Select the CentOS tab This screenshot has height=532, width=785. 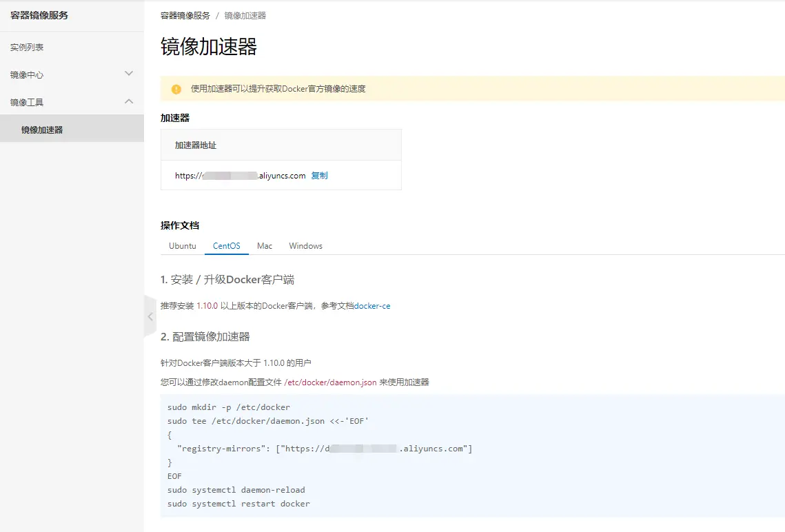[x=226, y=246]
